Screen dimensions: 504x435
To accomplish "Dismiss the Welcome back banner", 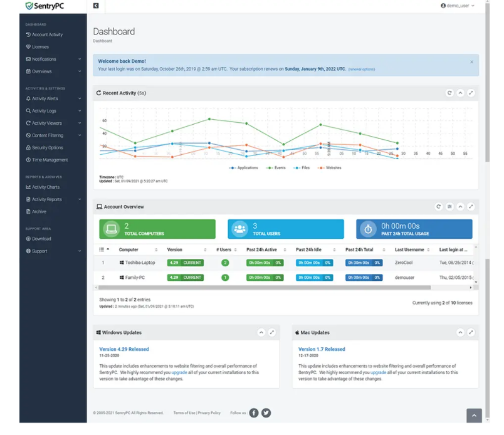I will point(471,61).
